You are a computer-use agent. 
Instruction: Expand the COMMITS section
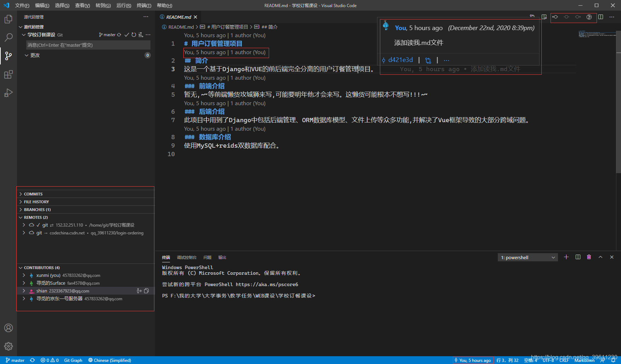point(33,194)
